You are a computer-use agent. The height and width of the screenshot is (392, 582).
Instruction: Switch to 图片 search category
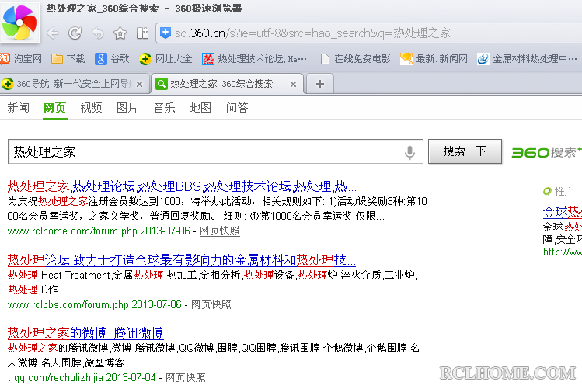coord(127,108)
